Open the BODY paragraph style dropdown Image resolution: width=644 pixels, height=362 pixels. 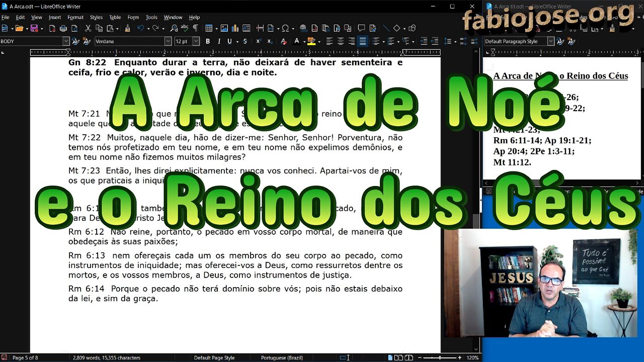point(66,41)
